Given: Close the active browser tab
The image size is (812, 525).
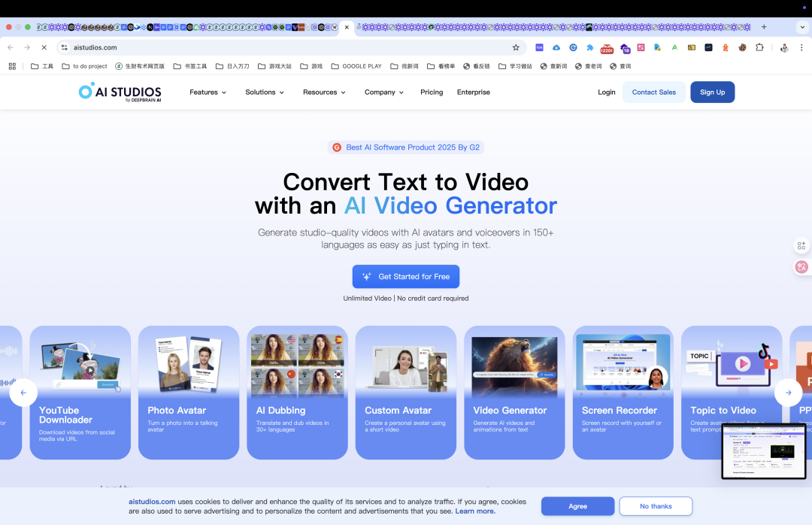Looking at the screenshot, I should click(x=347, y=27).
